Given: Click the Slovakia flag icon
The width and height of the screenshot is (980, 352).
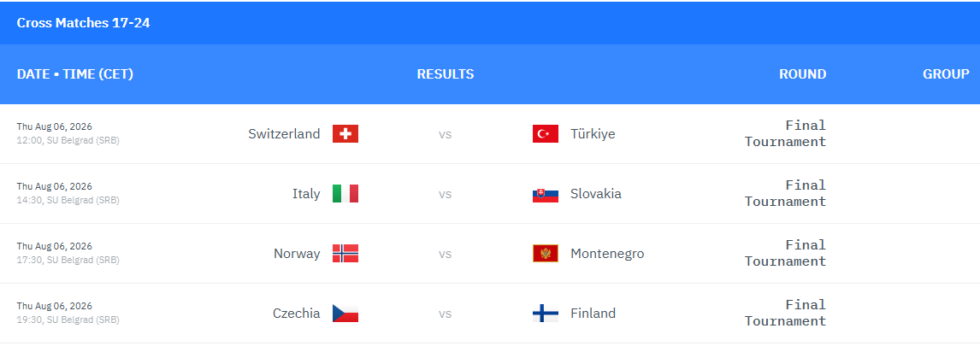Looking at the screenshot, I should (x=545, y=193).
